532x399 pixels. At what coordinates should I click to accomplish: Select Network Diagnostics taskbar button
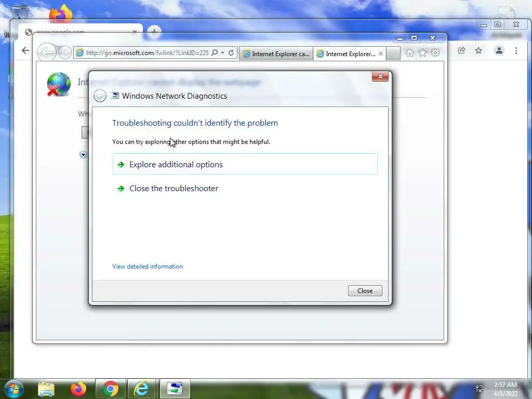point(175,389)
